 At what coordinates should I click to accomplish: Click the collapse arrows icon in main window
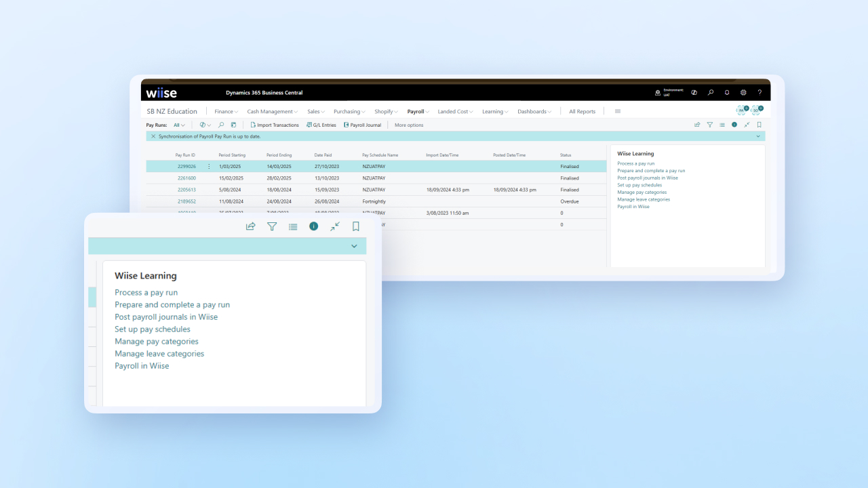[747, 125]
